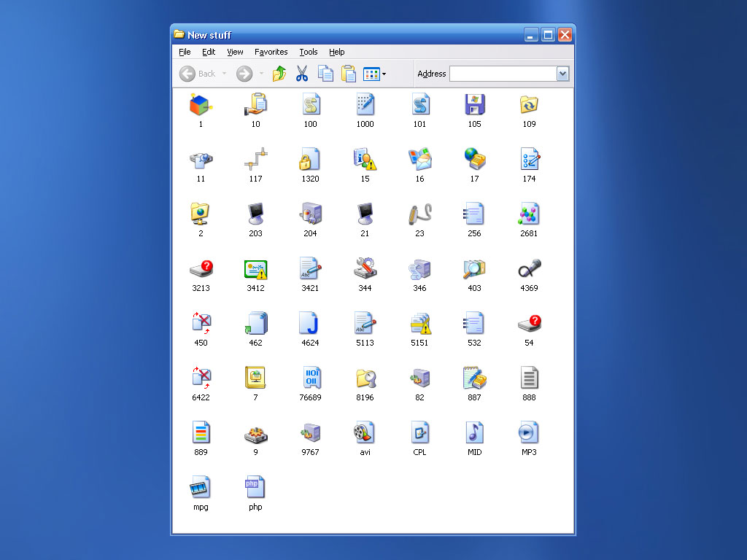Go up one folder level
Image resolution: width=747 pixels, height=560 pixels.
coord(279,74)
